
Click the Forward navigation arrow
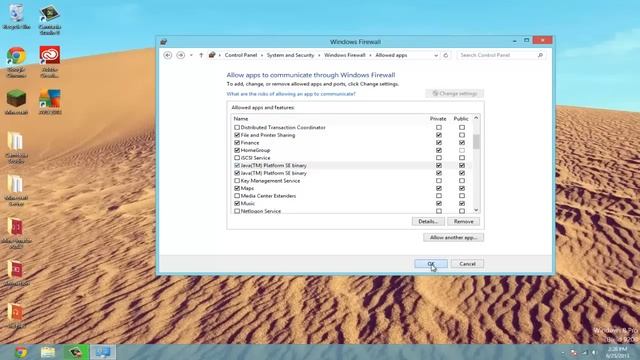[x=180, y=55]
